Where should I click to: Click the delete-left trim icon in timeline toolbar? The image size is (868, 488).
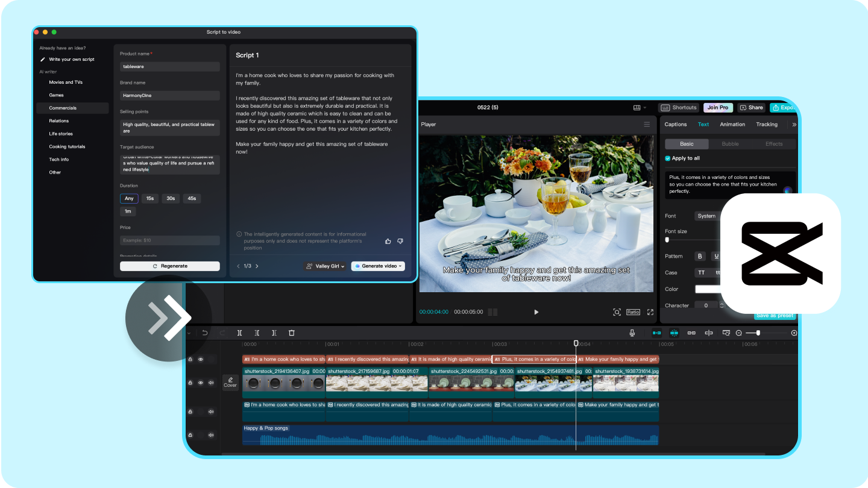[x=257, y=333]
